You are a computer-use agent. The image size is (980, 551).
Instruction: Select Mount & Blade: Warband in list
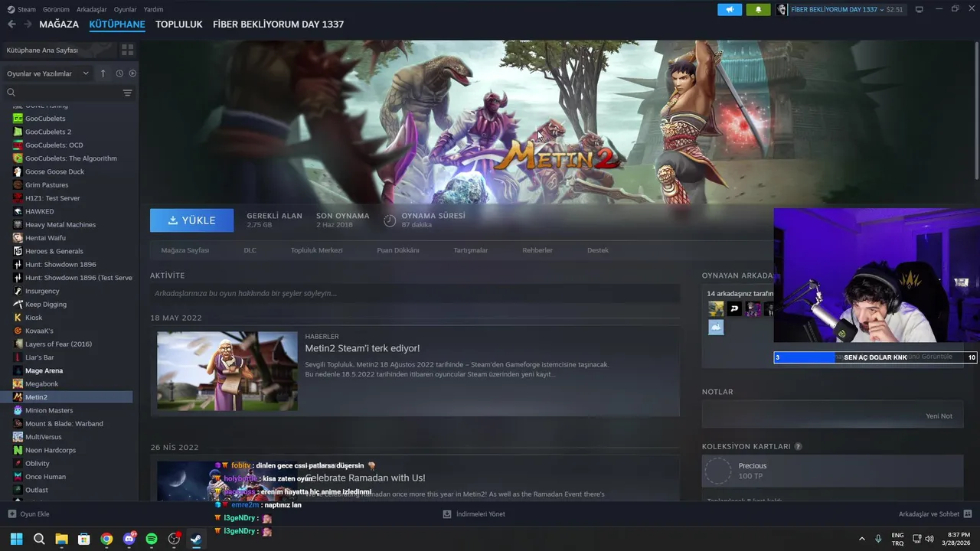pyautogui.click(x=64, y=423)
